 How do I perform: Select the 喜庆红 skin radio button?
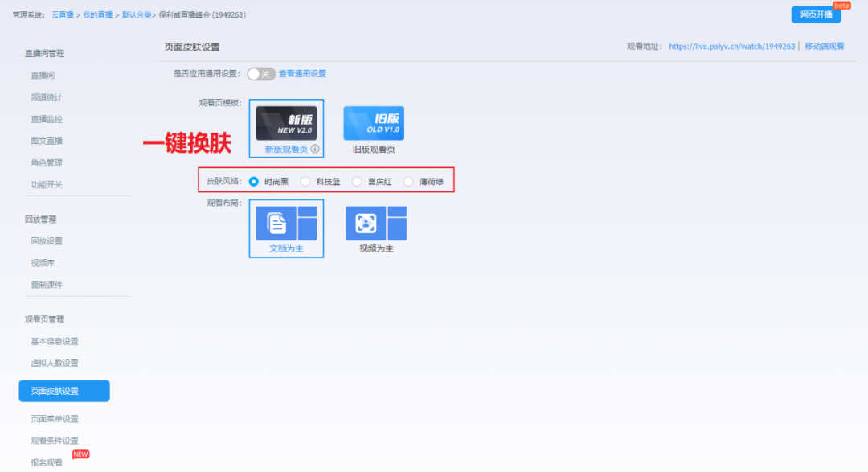(x=357, y=182)
